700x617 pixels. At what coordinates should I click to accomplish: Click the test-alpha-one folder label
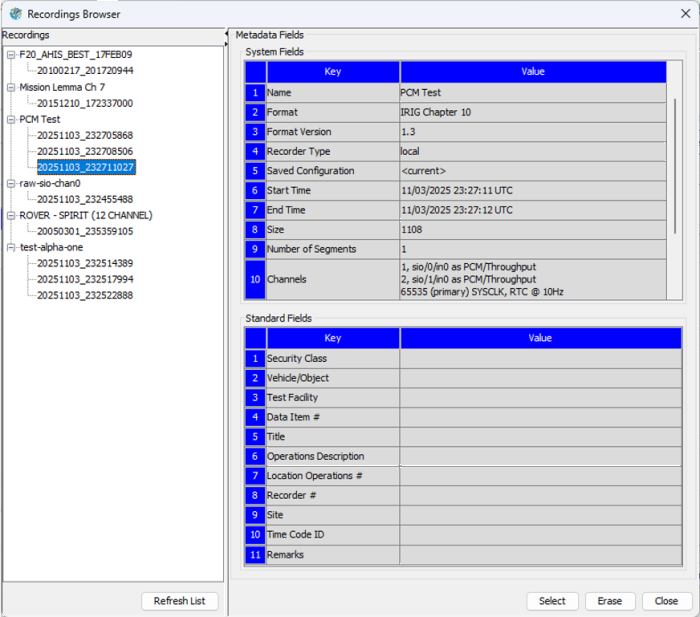pos(51,247)
